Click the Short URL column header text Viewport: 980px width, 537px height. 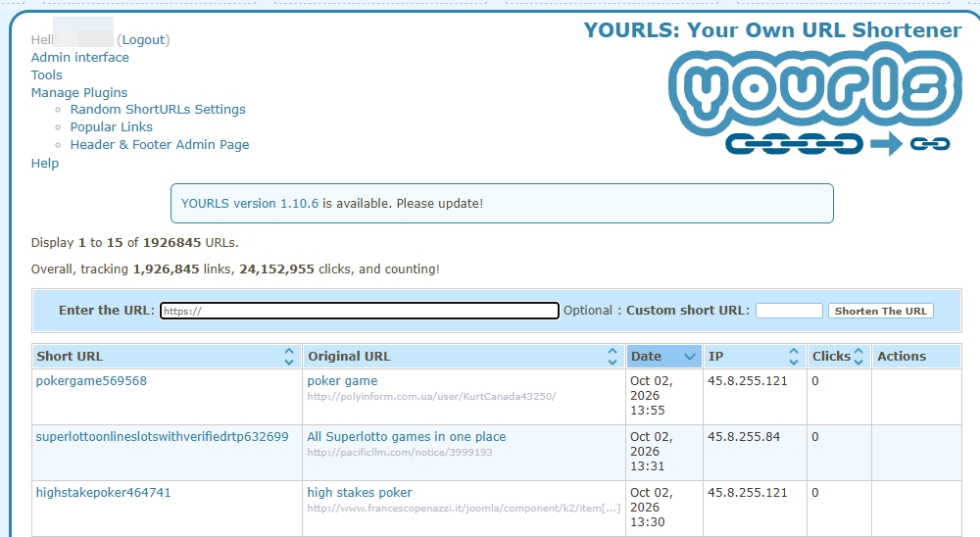pyautogui.click(x=70, y=357)
